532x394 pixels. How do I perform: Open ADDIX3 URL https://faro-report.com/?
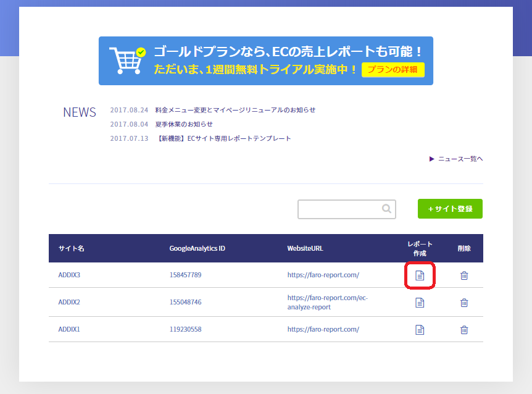[323, 275]
